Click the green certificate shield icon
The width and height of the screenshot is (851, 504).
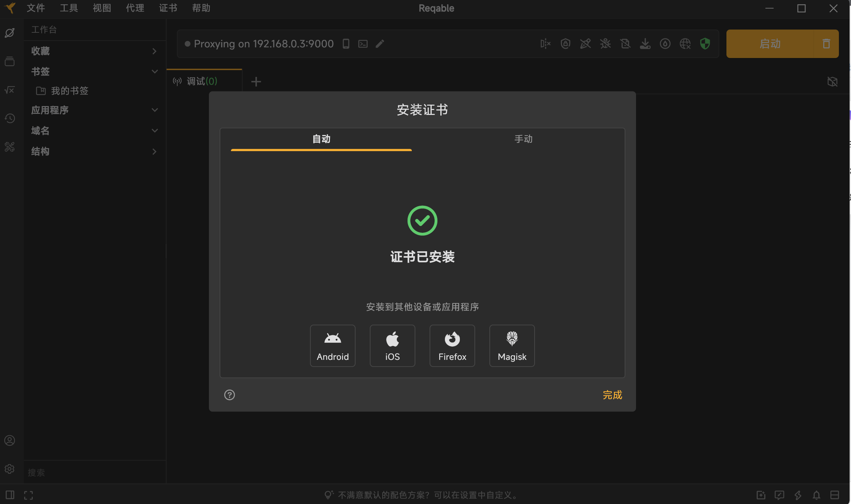(705, 43)
